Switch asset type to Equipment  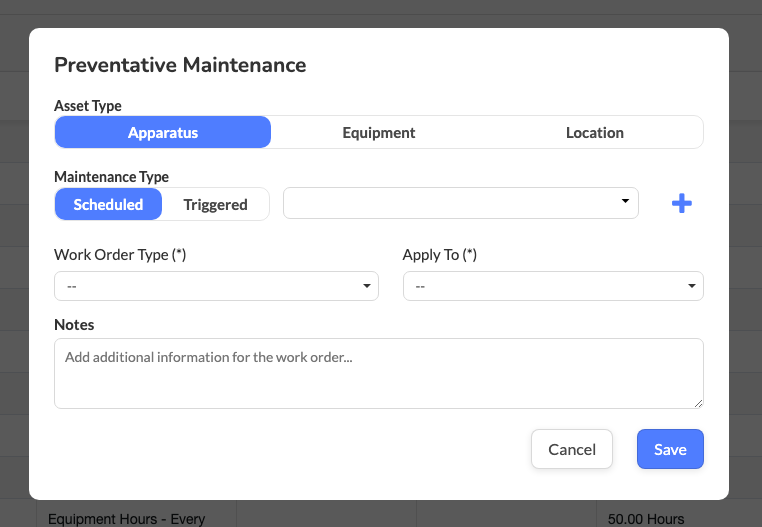pyautogui.click(x=378, y=132)
